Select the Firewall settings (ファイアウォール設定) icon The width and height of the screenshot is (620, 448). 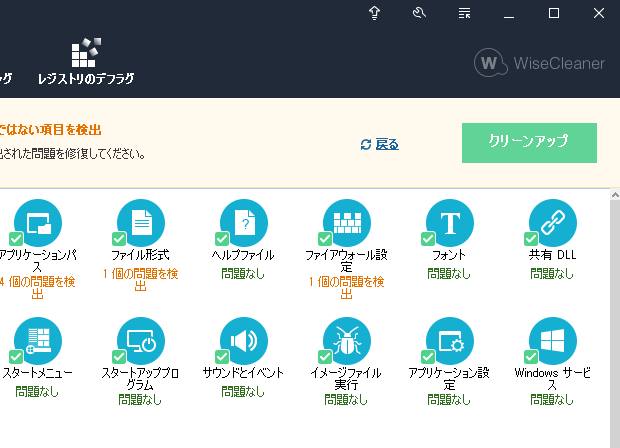point(348,223)
